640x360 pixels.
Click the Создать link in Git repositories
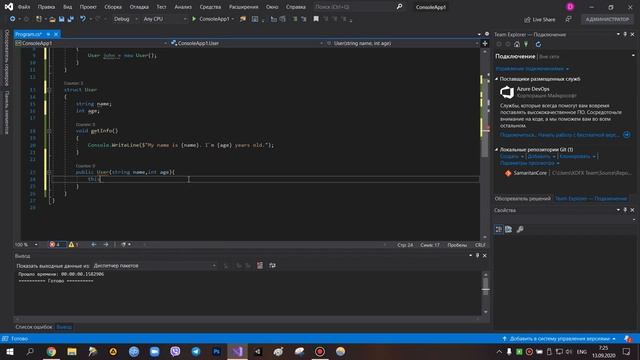(x=509, y=156)
